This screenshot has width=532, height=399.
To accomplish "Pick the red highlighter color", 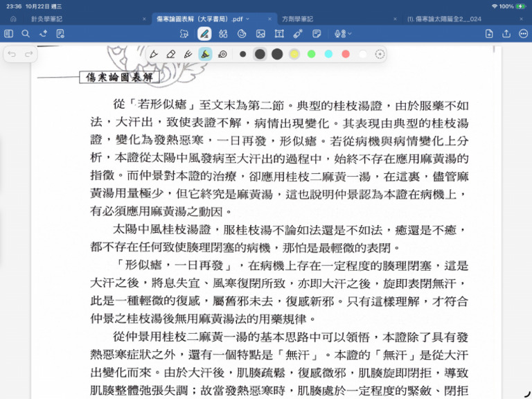I will tap(346, 54).
